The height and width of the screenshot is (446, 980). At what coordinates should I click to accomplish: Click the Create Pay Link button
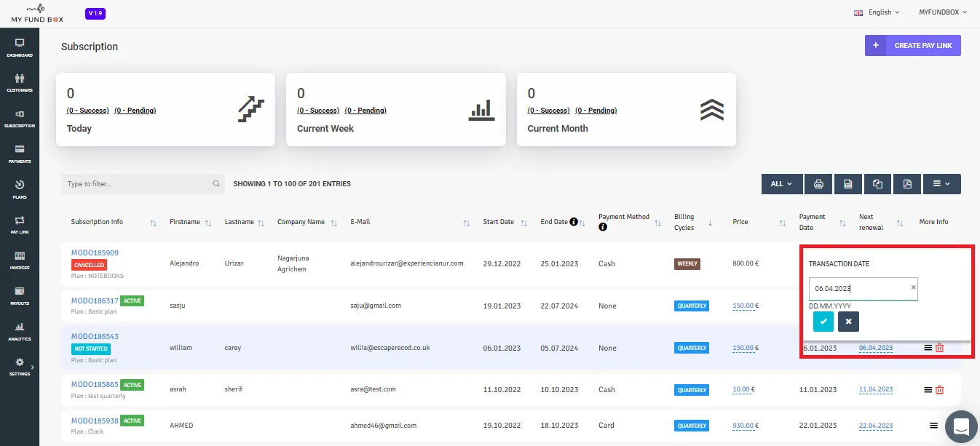(913, 46)
